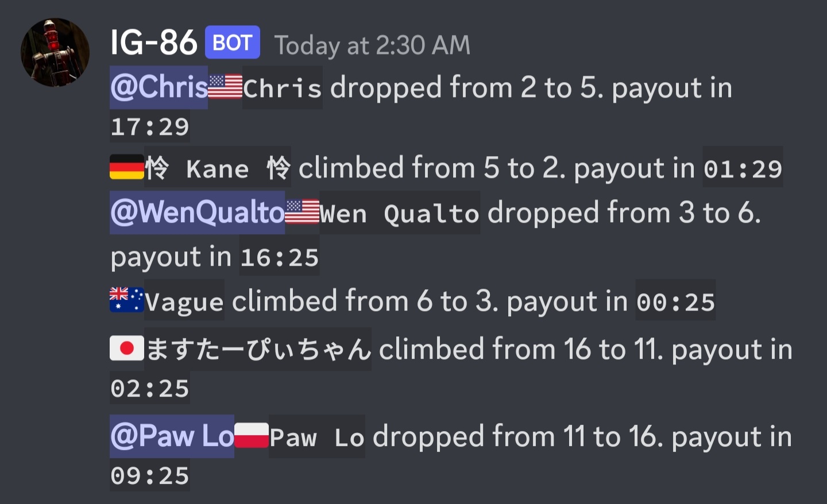Image resolution: width=827 pixels, height=504 pixels.
Task: Click the 09:25 payout time
Action: 150,475
